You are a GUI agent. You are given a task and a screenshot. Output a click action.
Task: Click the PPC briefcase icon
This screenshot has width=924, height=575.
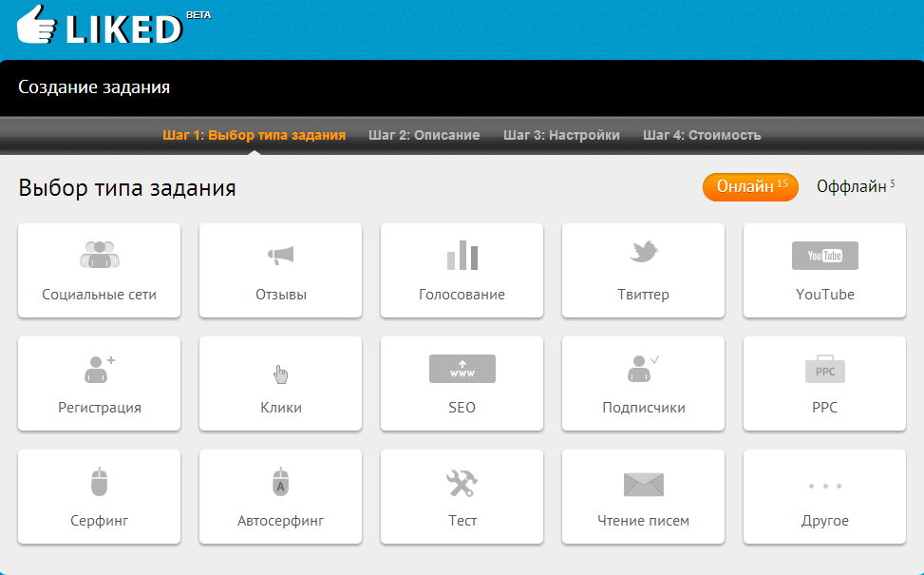825,369
